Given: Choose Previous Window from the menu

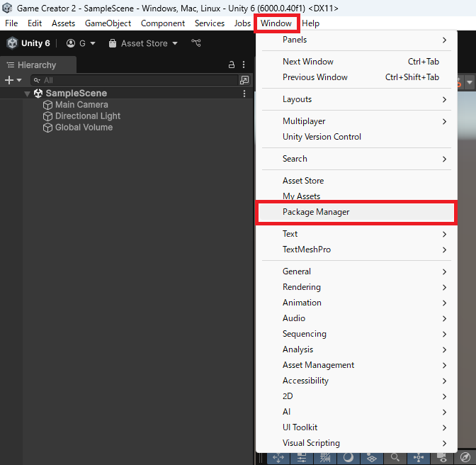Looking at the screenshot, I should tap(356, 77).
